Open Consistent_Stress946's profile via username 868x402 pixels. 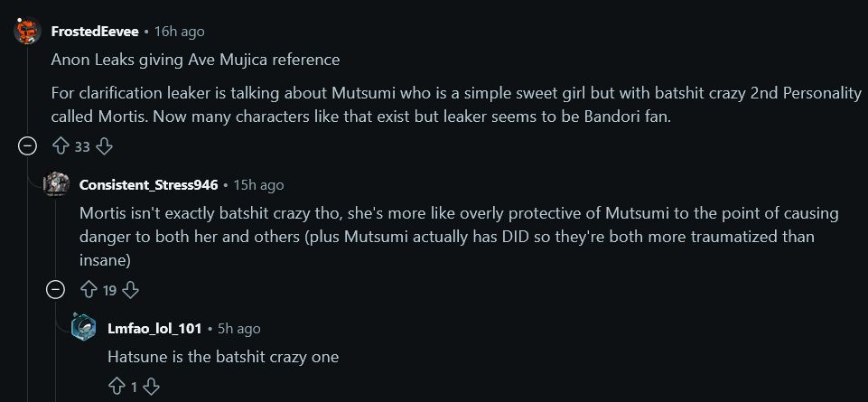pyautogui.click(x=149, y=185)
